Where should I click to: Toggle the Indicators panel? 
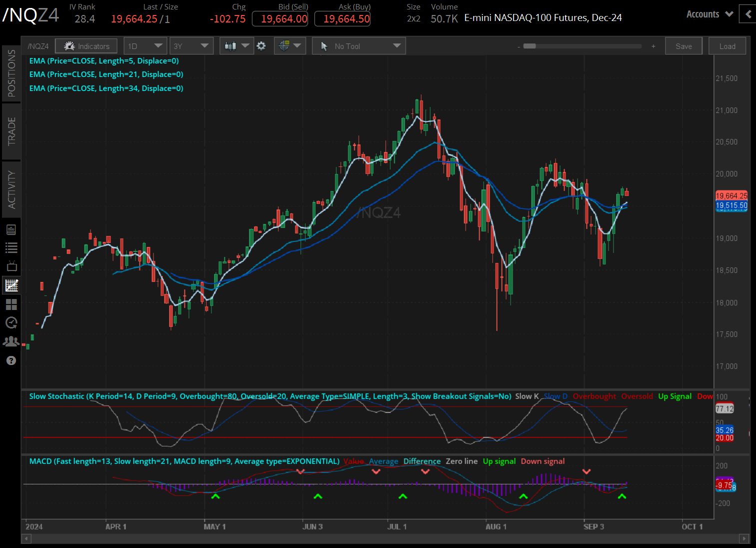[x=86, y=45]
